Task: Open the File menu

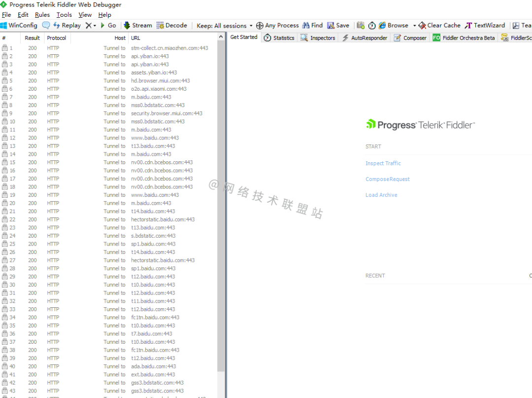Action: point(6,15)
